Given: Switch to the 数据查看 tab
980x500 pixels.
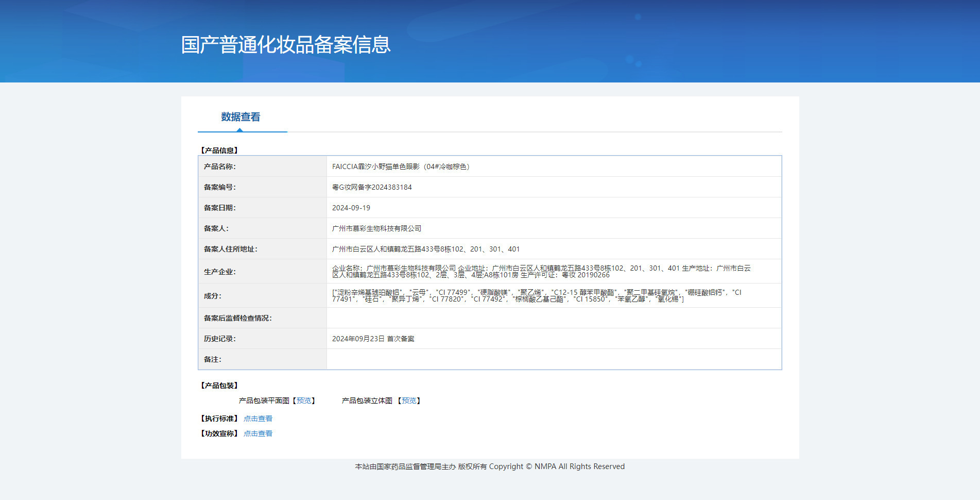Looking at the screenshot, I should tap(240, 117).
